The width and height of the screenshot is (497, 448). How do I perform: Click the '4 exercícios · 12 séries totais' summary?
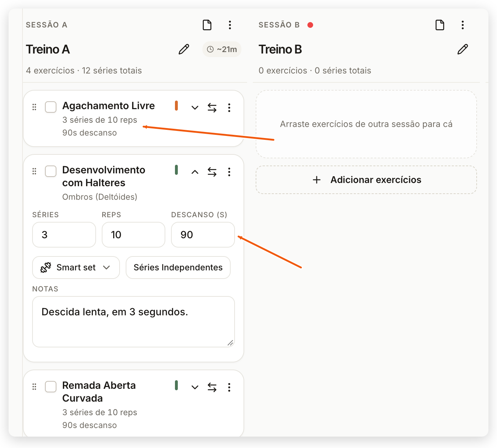[x=84, y=71]
